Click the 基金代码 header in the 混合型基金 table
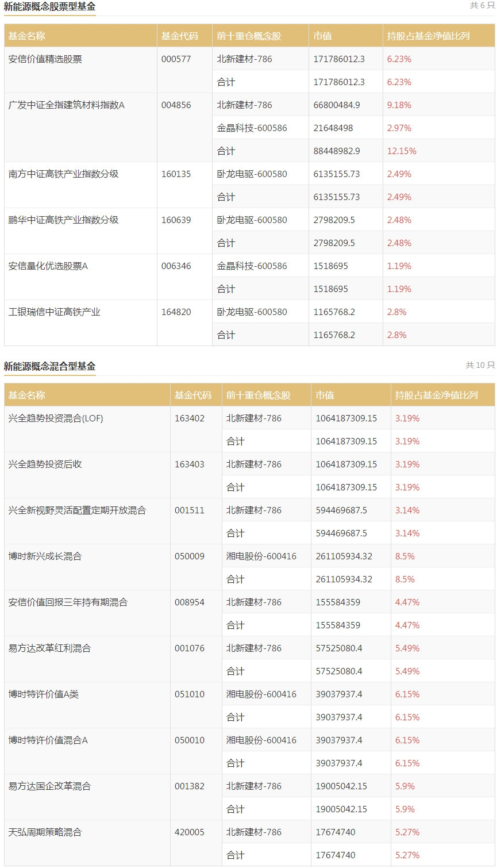This screenshot has width=497, height=868. click(193, 395)
